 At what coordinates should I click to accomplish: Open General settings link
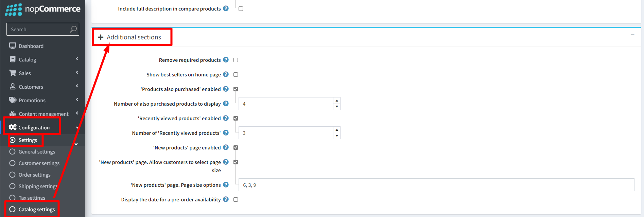click(x=37, y=152)
